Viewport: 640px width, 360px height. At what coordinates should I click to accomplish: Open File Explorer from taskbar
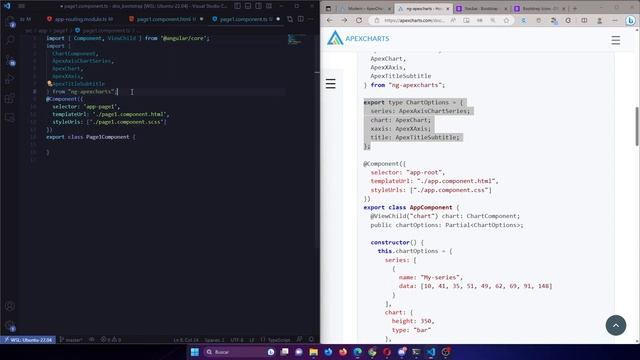click(x=313, y=352)
